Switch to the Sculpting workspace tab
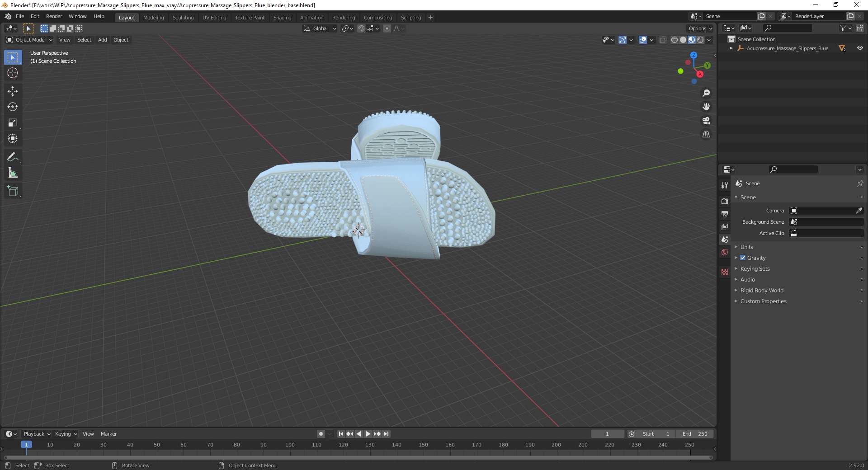868x470 pixels. click(x=183, y=18)
